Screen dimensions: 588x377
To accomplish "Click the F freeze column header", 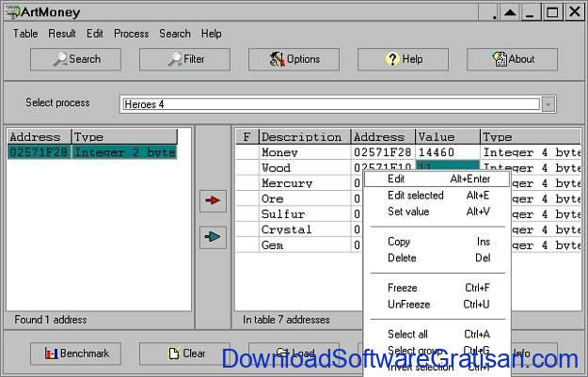I will click(x=247, y=137).
